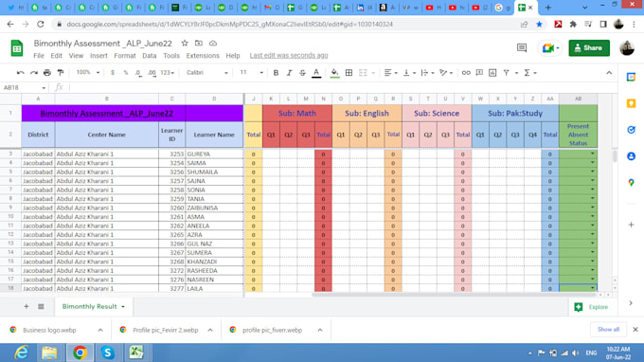
Task: Format as currency with dollar icon
Action: (113, 73)
